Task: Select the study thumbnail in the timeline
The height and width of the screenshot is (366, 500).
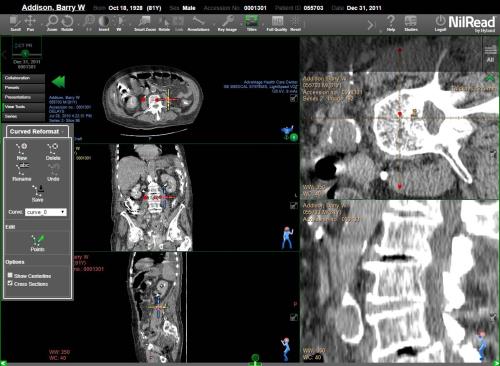Action: (x=27, y=45)
